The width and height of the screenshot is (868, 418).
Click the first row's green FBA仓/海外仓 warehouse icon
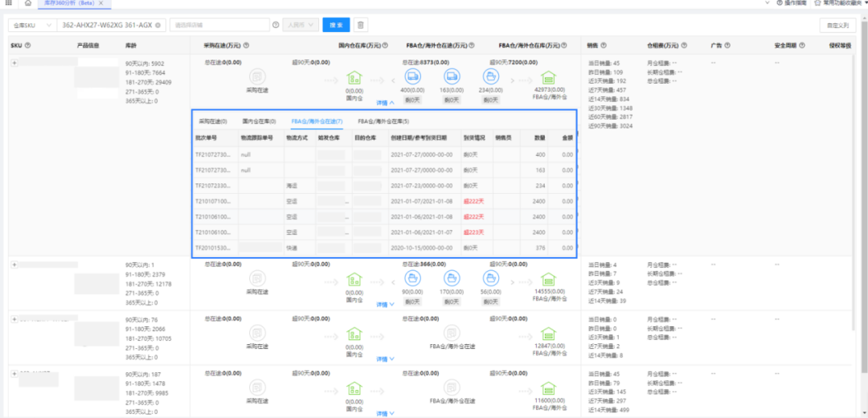coord(549,78)
